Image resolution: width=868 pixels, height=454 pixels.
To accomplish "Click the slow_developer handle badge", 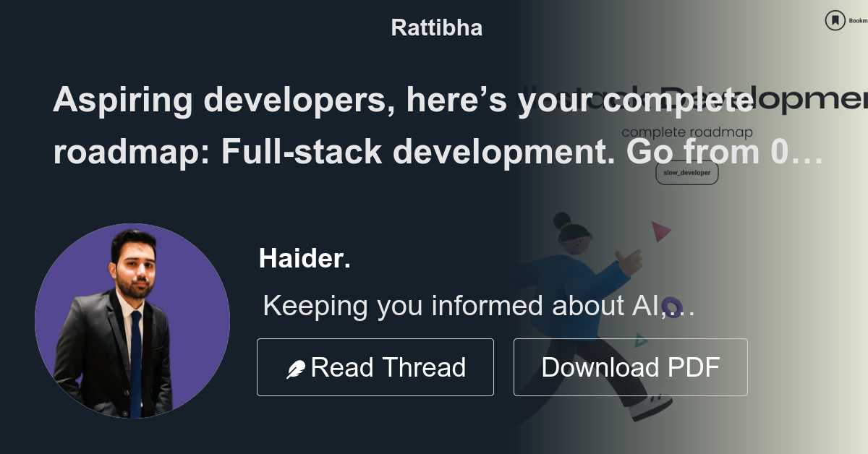I will pyautogui.click(x=686, y=173).
